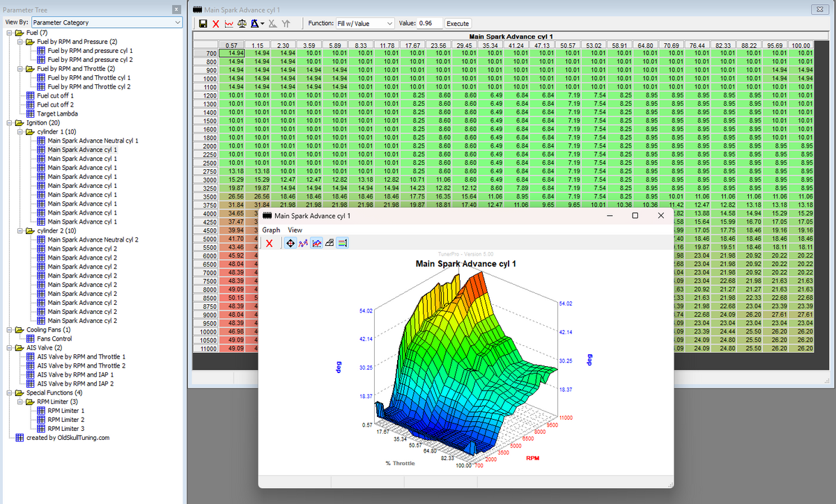Click the save floppy disk icon in table toolbar

(202, 24)
